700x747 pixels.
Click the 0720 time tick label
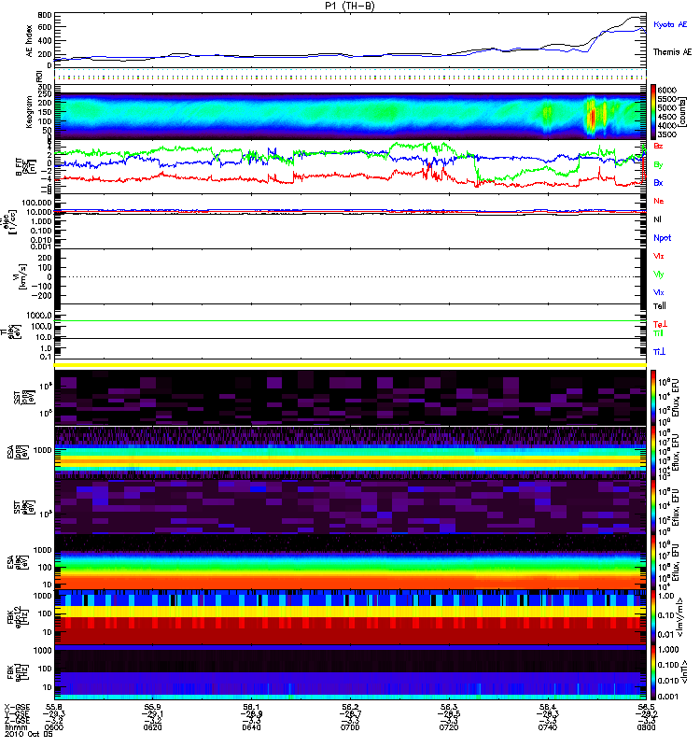click(449, 727)
